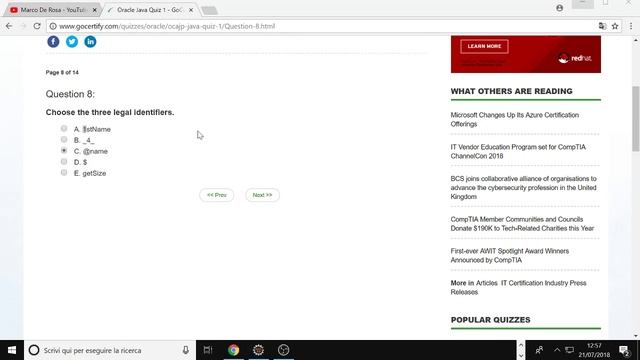This screenshot has width=640, height=360.
Task: Reload the page with refresh icon
Action: (37, 26)
